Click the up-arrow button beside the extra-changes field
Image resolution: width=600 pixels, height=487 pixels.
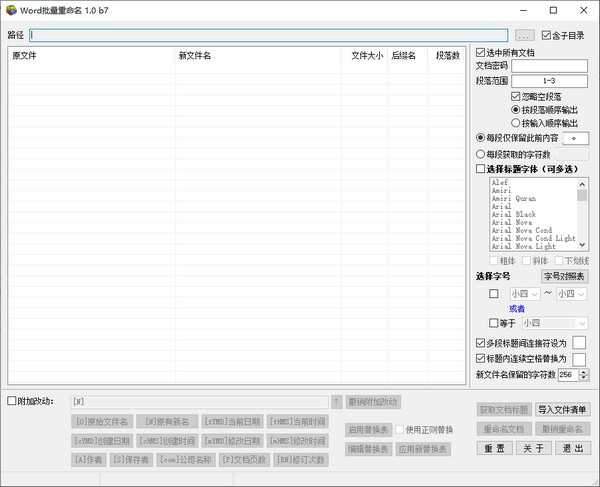(x=336, y=402)
